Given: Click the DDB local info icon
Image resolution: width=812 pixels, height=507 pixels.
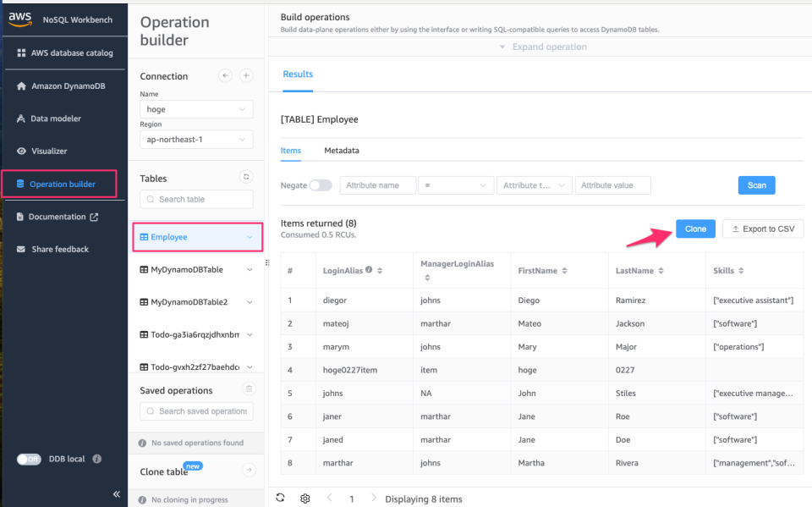Looking at the screenshot, I should (96, 459).
